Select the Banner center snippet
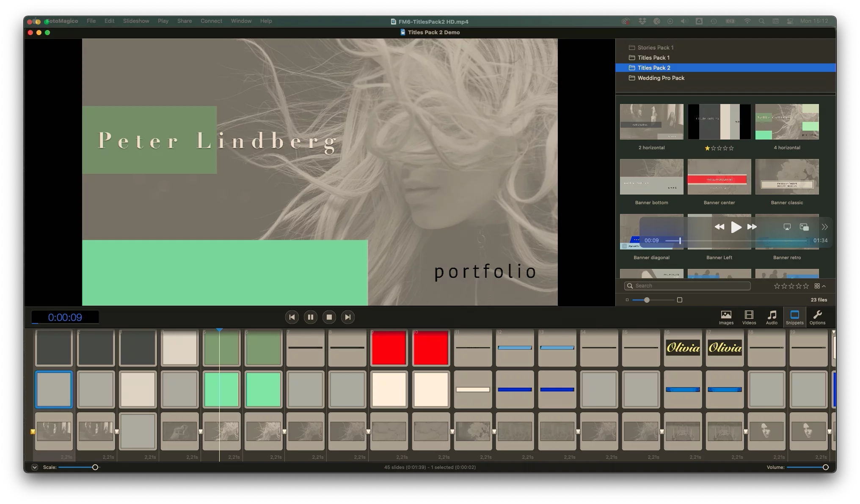This screenshot has height=504, width=860. pos(719,177)
